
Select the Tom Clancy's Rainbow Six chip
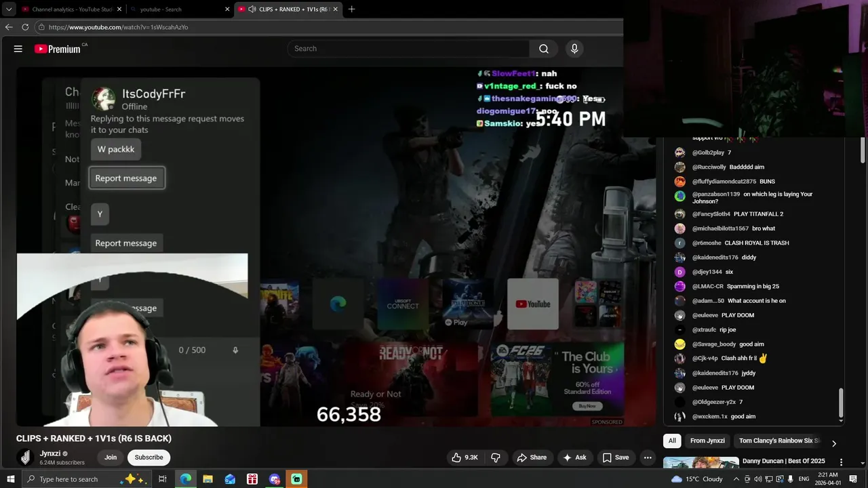pyautogui.click(x=778, y=441)
